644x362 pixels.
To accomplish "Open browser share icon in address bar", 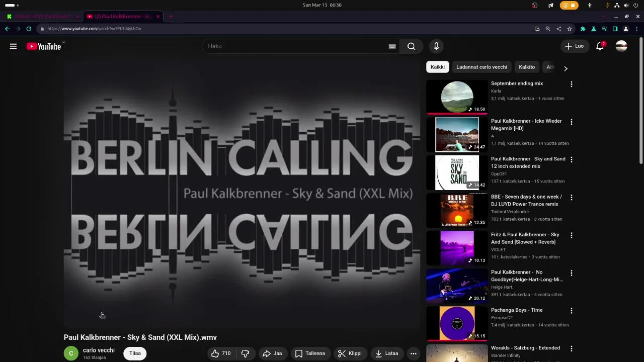I will [558, 29].
